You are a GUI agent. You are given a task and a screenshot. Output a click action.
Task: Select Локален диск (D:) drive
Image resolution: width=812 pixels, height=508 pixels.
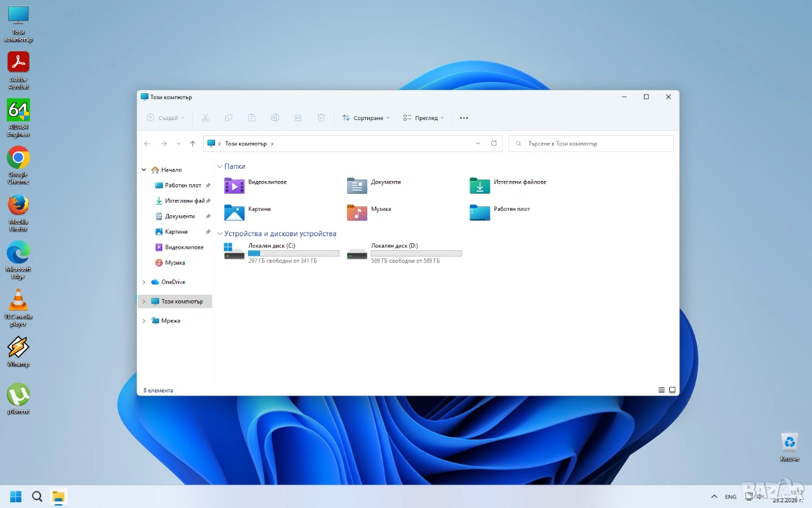(x=403, y=253)
